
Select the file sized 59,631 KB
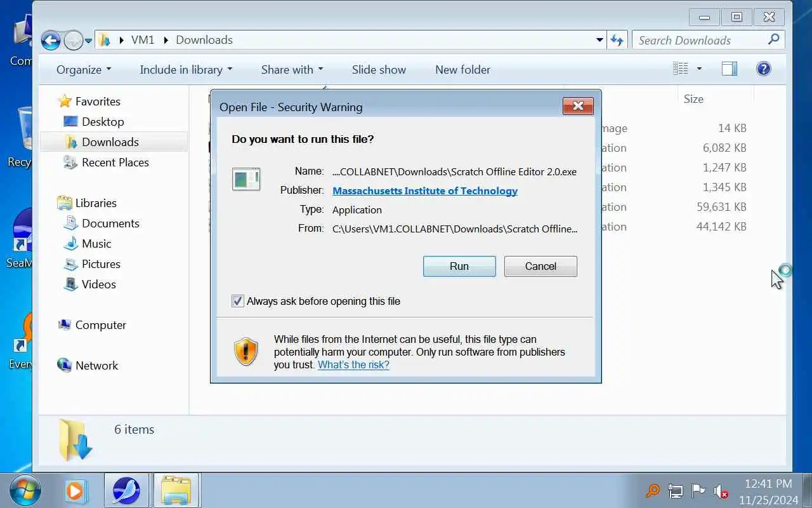click(x=721, y=206)
